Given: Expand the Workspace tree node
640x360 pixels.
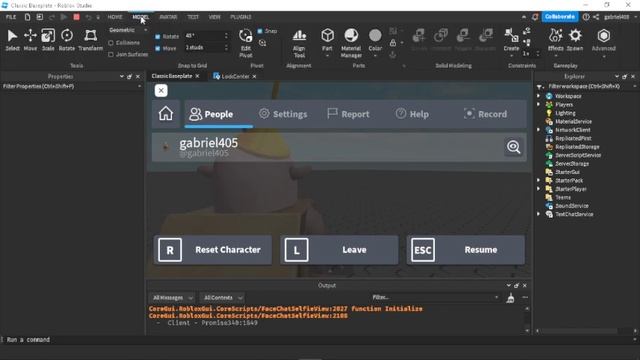Looking at the screenshot, I should (x=539, y=96).
